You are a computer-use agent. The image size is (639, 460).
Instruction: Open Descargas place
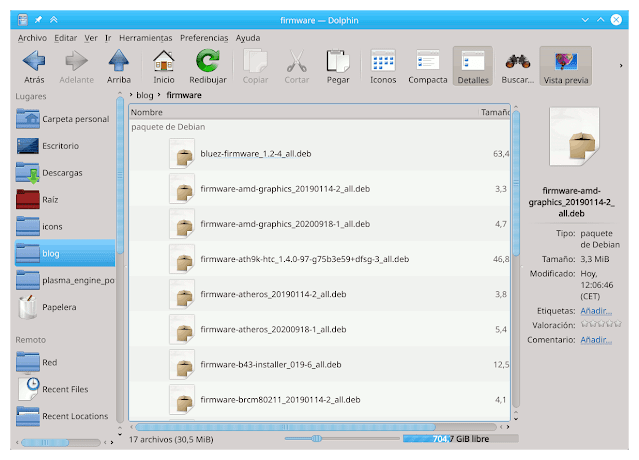tap(65, 173)
